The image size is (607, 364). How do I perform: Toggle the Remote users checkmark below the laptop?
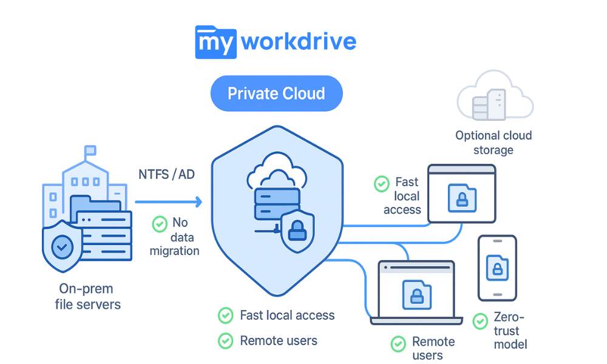coord(398,345)
